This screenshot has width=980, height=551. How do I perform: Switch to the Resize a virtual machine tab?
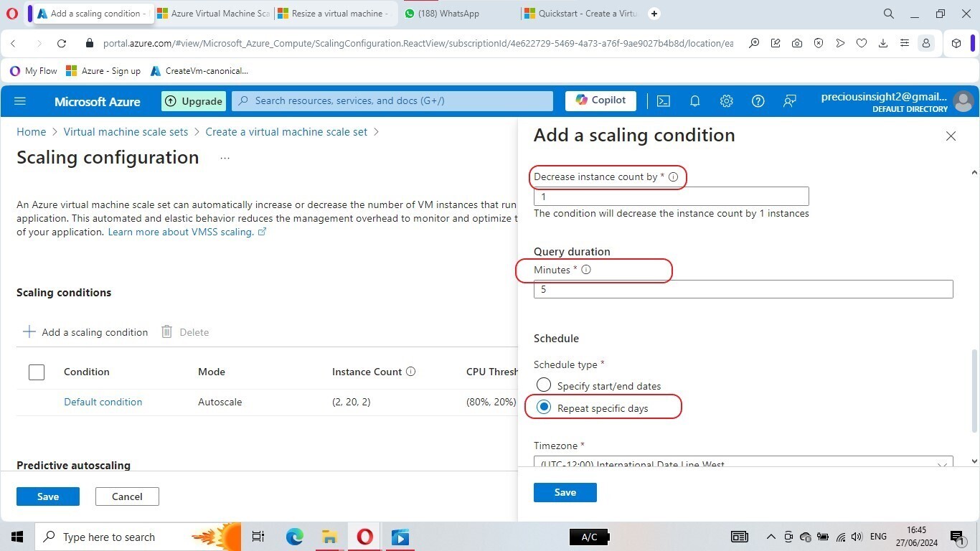pyautogui.click(x=334, y=14)
